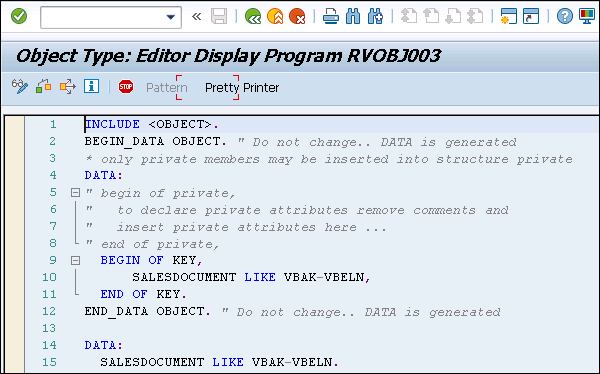Go to Previous Page icon
Image resolution: width=600 pixels, height=374 pixels.
pyautogui.click(x=431, y=16)
